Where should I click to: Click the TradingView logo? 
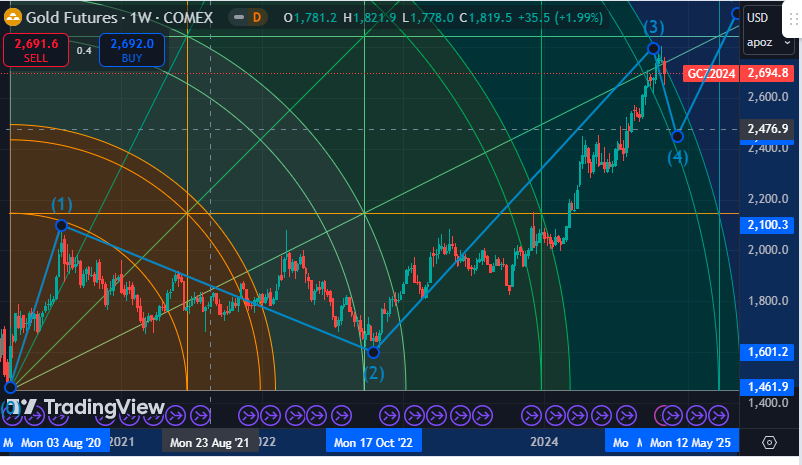click(x=85, y=408)
